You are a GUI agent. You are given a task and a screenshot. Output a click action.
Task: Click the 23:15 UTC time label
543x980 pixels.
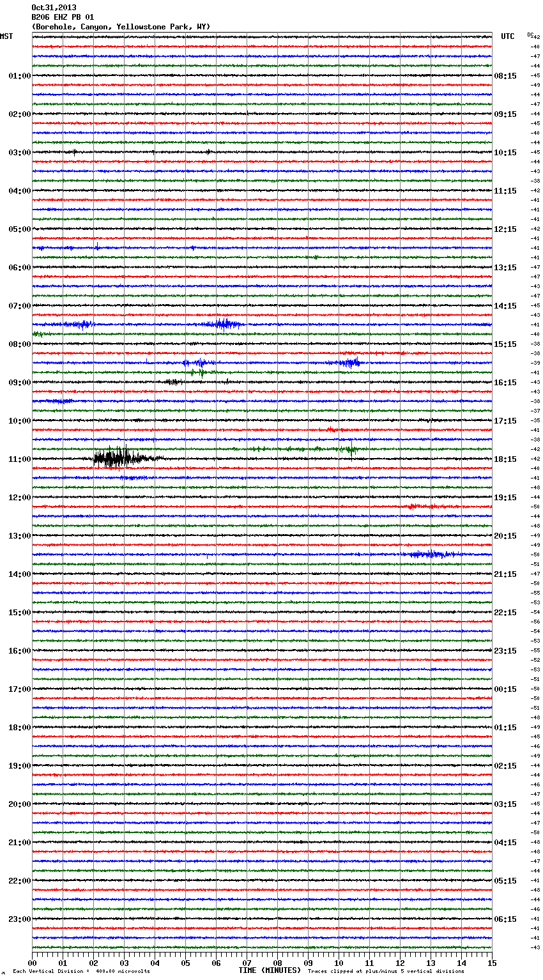click(505, 651)
